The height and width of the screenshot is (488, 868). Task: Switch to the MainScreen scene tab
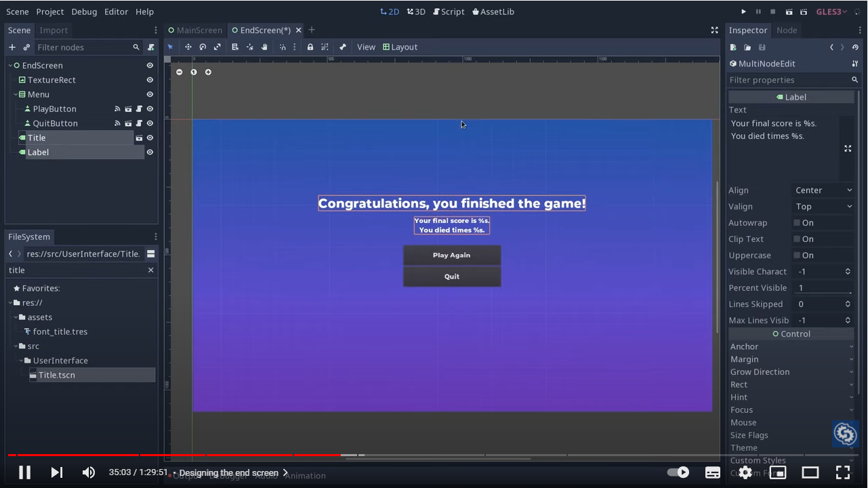coord(195,30)
